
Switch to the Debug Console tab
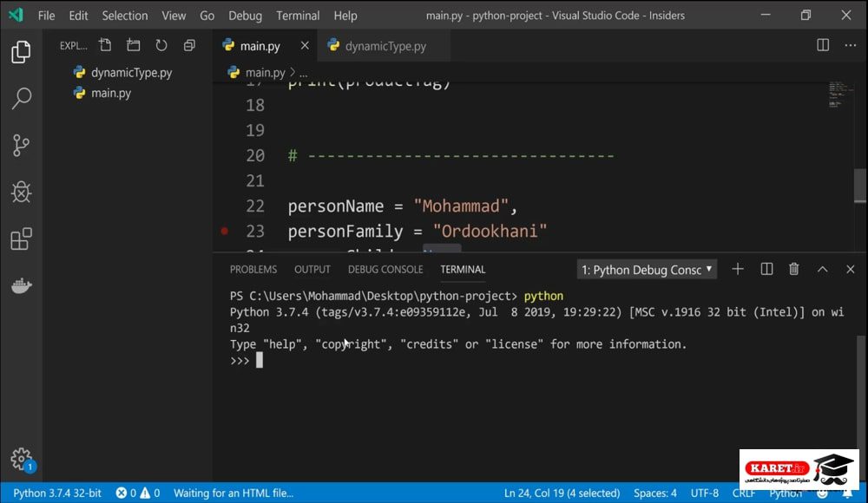[385, 270]
